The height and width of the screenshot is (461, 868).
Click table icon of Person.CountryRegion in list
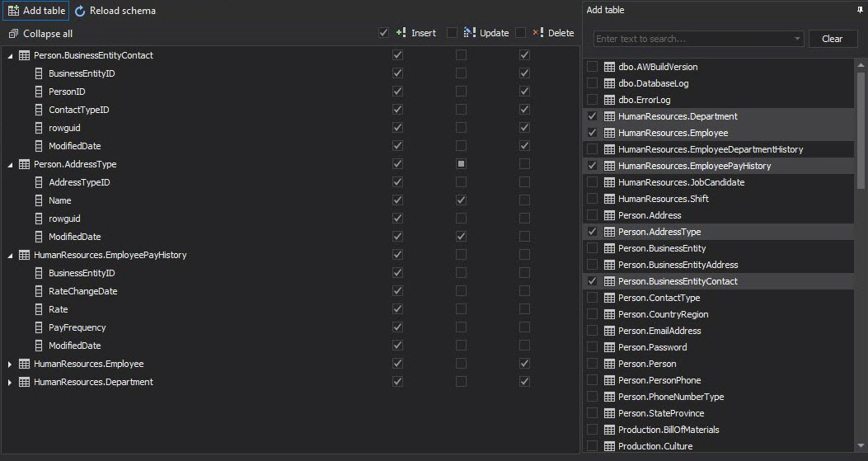click(x=609, y=314)
